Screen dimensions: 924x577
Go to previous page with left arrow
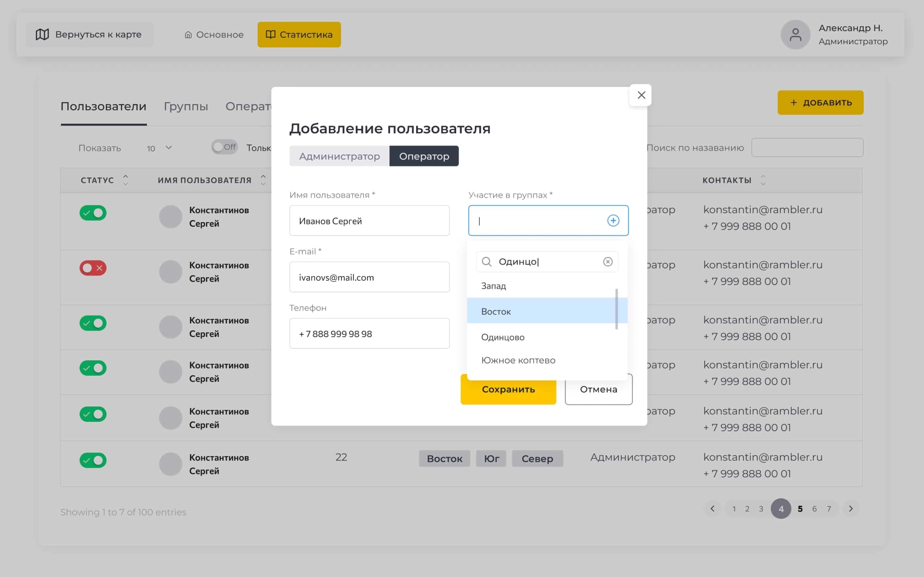[712, 508]
